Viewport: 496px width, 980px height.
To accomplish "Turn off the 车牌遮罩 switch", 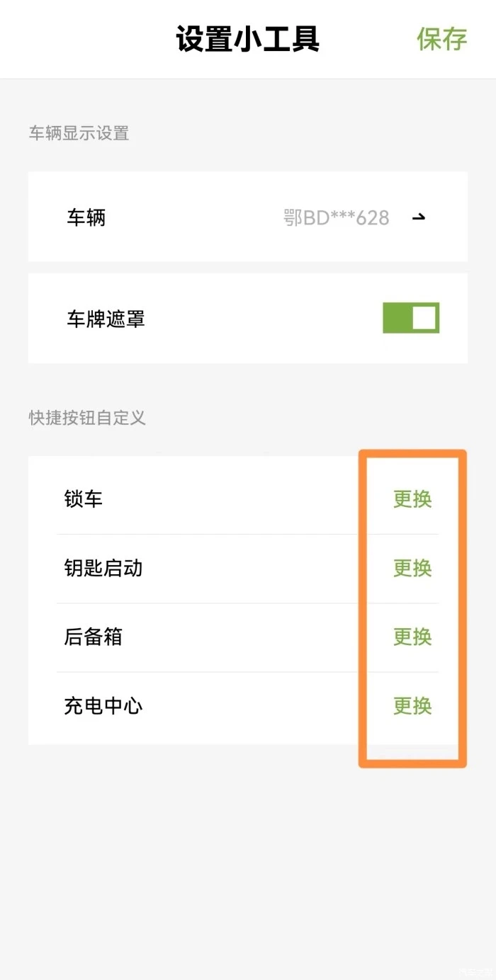I will click(x=411, y=318).
